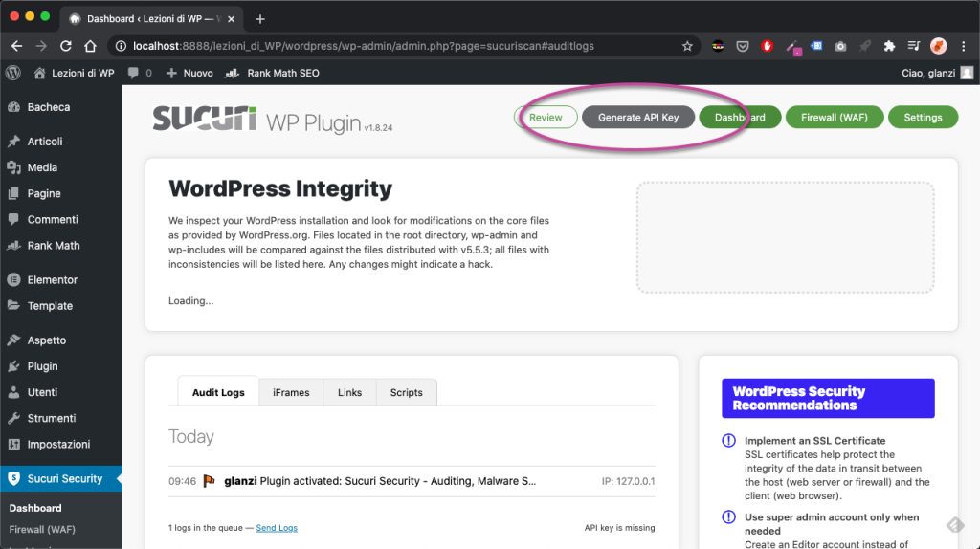This screenshot has height=549, width=980.
Task: Click the Send Logs link
Action: tap(277, 528)
